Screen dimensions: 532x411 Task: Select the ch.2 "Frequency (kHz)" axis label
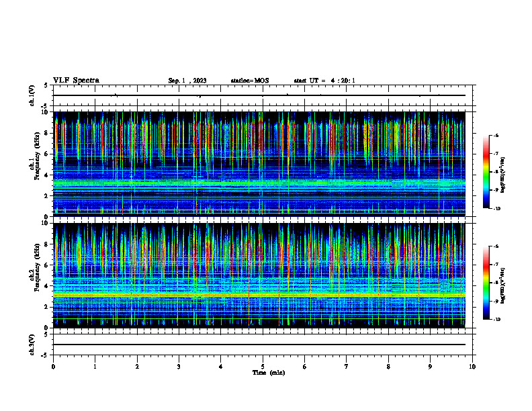pyautogui.click(x=37, y=267)
